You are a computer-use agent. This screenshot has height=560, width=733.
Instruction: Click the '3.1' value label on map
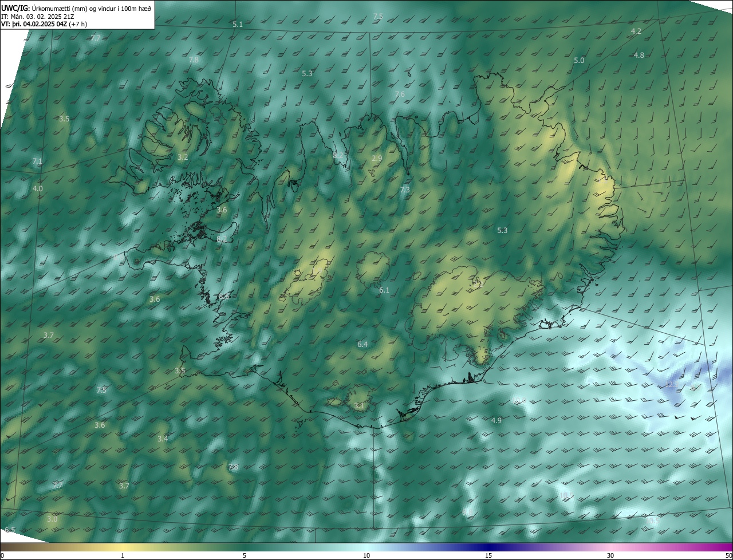point(359,405)
